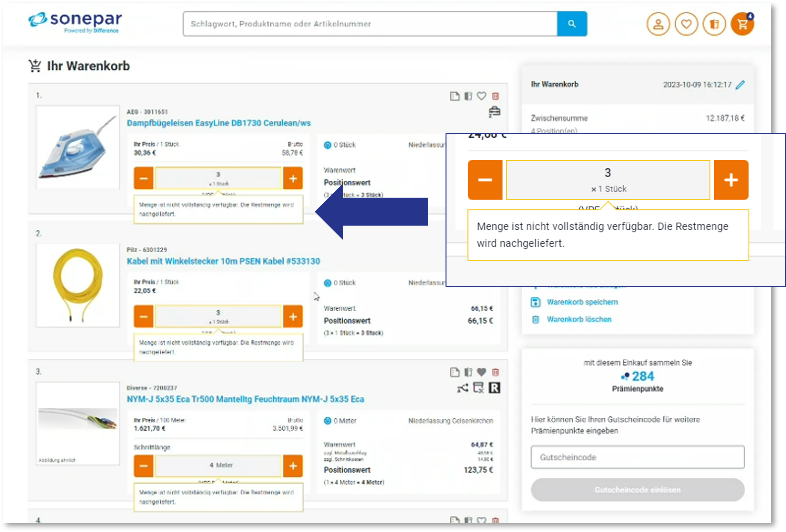786x532 pixels.
Task: Open the NYM-J cable product image
Action: coord(78,424)
